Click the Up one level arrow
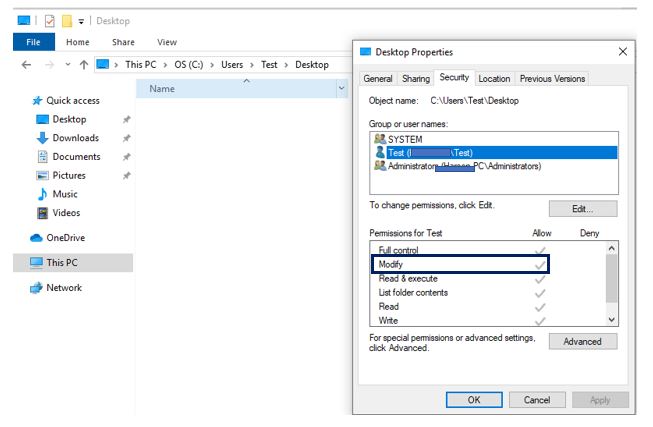 84,65
